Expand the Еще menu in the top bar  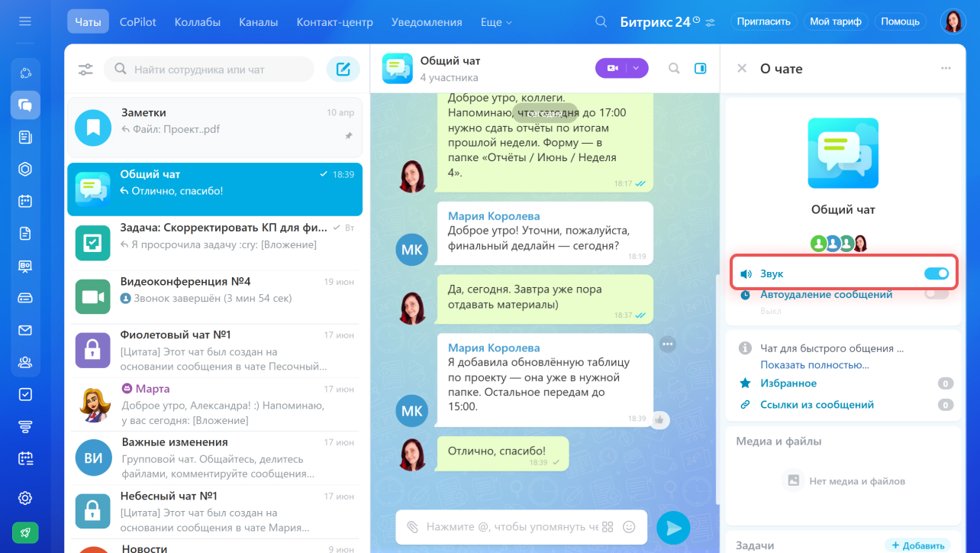pos(497,22)
